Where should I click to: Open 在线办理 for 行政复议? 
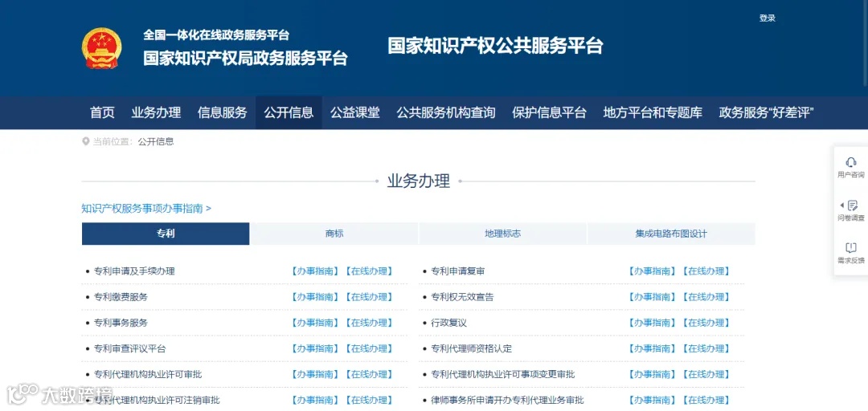[706, 323]
